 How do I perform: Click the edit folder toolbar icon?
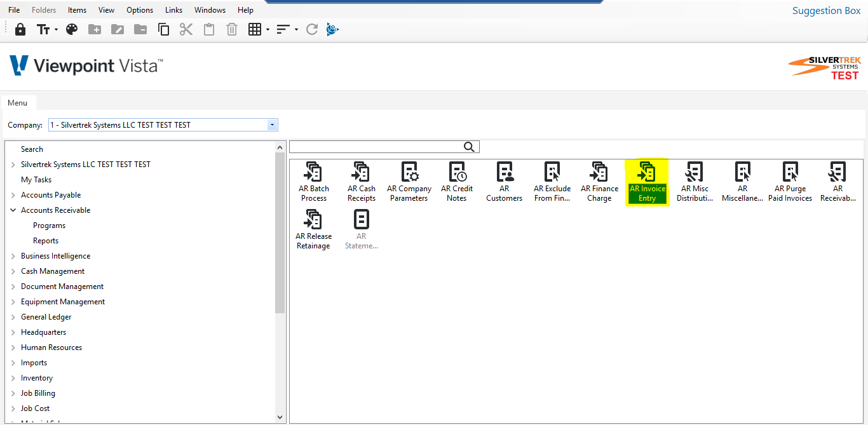pos(118,29)
